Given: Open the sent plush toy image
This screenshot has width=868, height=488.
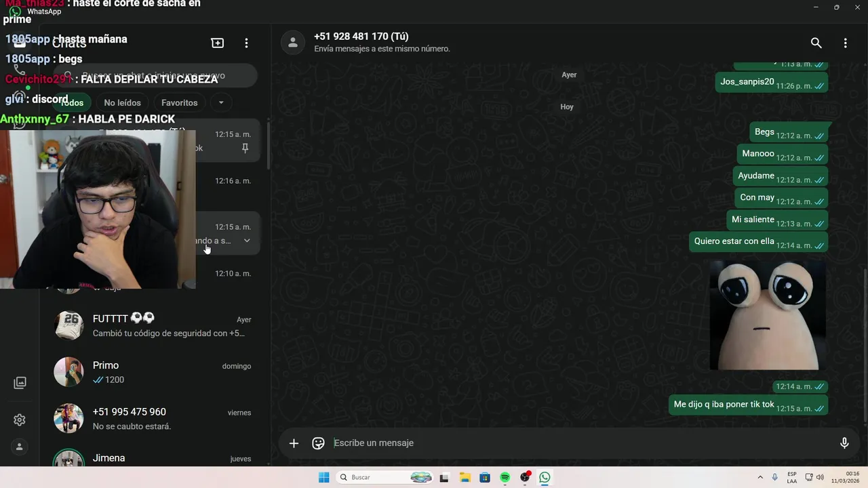Looking at the screenshot, I should (x=768, y=315).
